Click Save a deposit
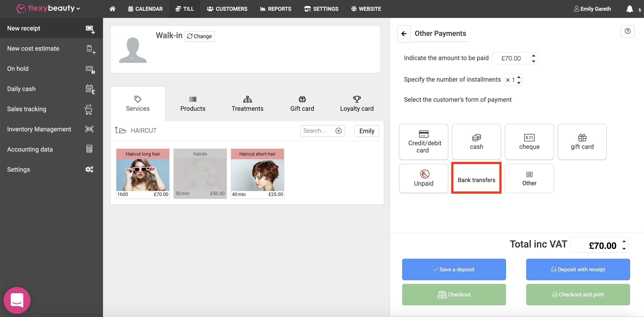Viewport: 644px width, 317px height. point(454,269)
